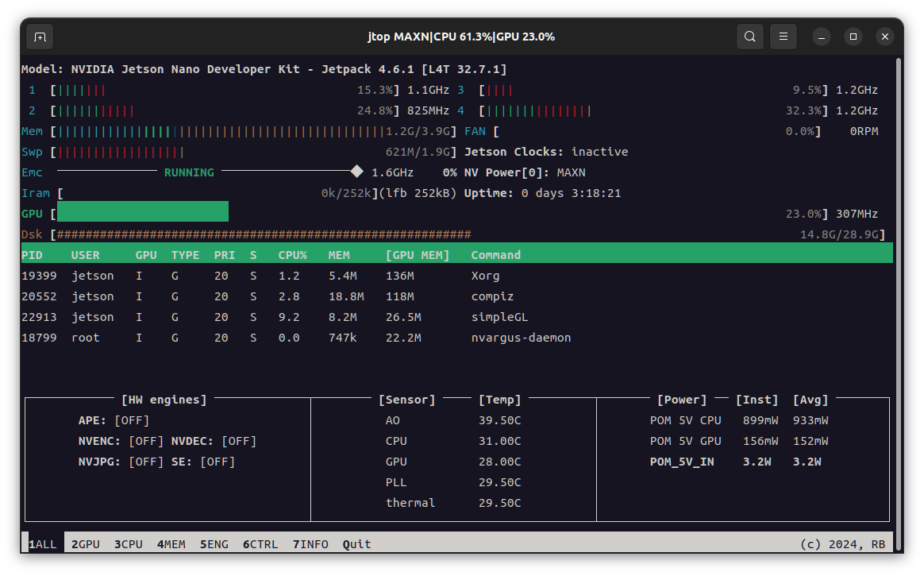Select the Xorg process row
924x576 pixels.
(456, 276)
